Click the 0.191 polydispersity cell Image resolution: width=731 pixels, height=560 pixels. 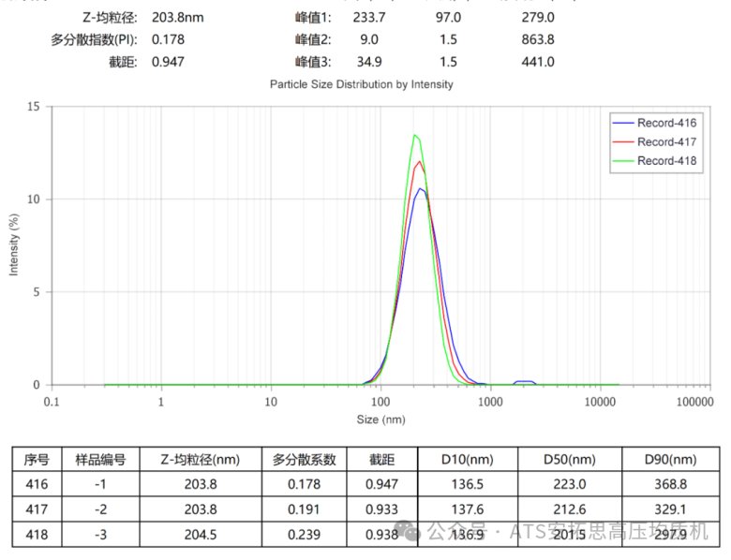pyautogui.click(x=303, y=508)
